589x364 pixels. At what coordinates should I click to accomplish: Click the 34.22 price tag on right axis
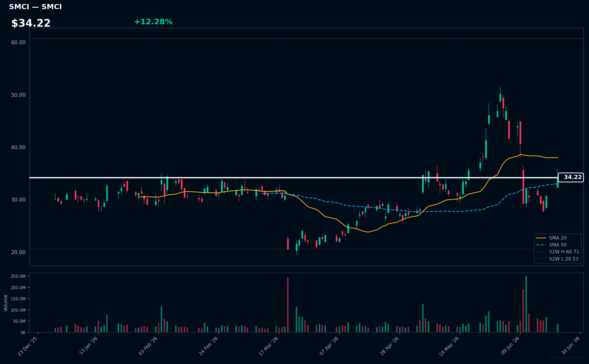tap(571, 177)
